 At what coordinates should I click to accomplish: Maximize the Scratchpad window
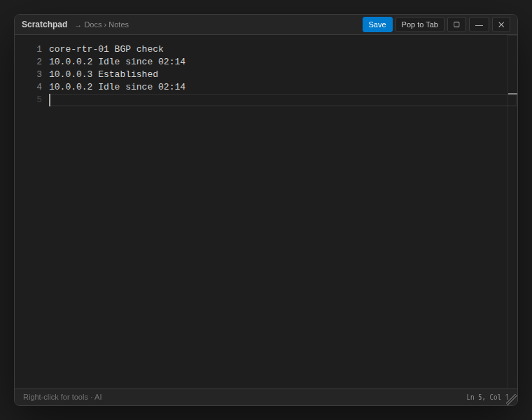coord(456,24)
